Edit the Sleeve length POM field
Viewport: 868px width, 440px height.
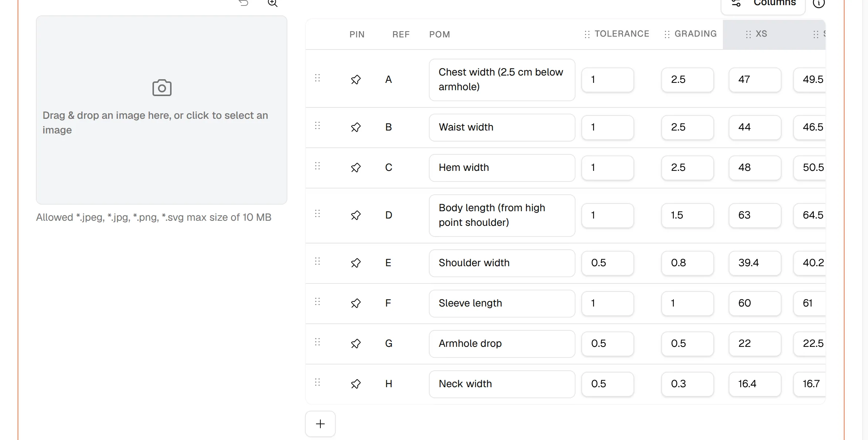pos(502,303)
